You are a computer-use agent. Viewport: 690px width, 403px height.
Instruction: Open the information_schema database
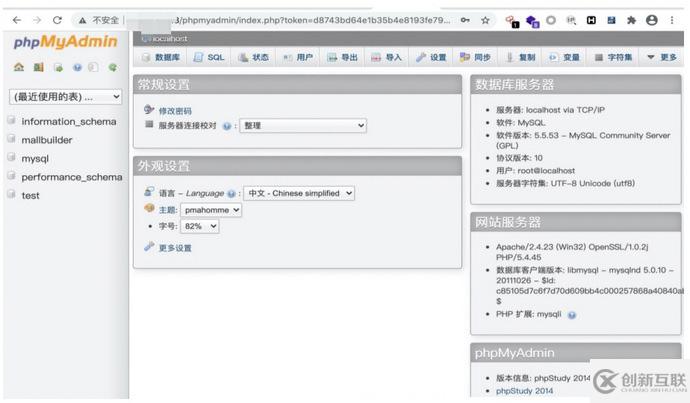[x=69, y=121]
